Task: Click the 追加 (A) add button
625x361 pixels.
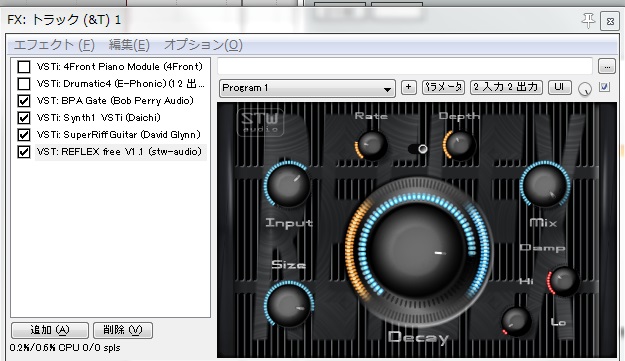Action: click(50, 330)
